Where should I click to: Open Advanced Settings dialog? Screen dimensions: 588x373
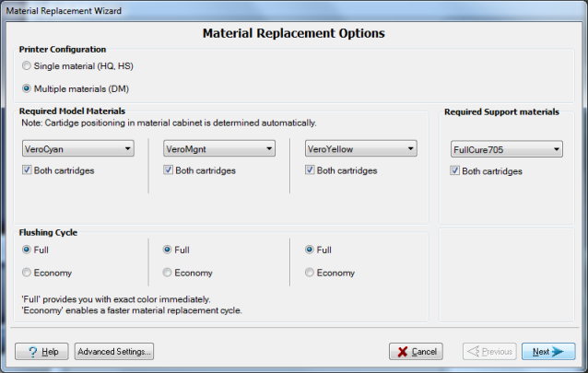[x=114, y=352]
